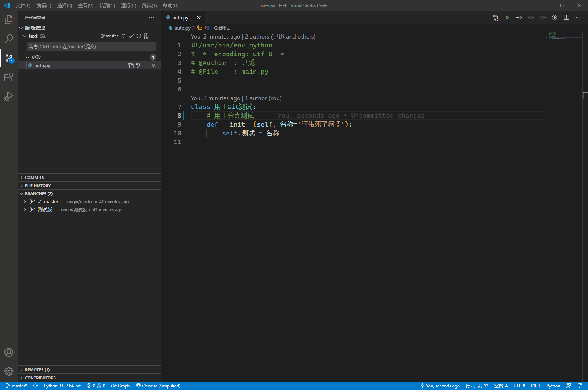
Task: Click the master* branch button in status bar
Action: point(17,386)
